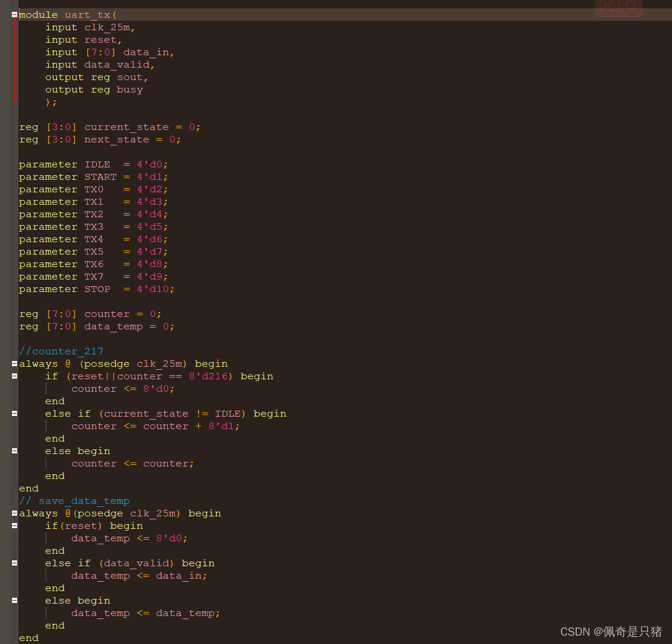Collapse the else begin block holding counter
Screen dimensions: 672x644
click(13, 451)
